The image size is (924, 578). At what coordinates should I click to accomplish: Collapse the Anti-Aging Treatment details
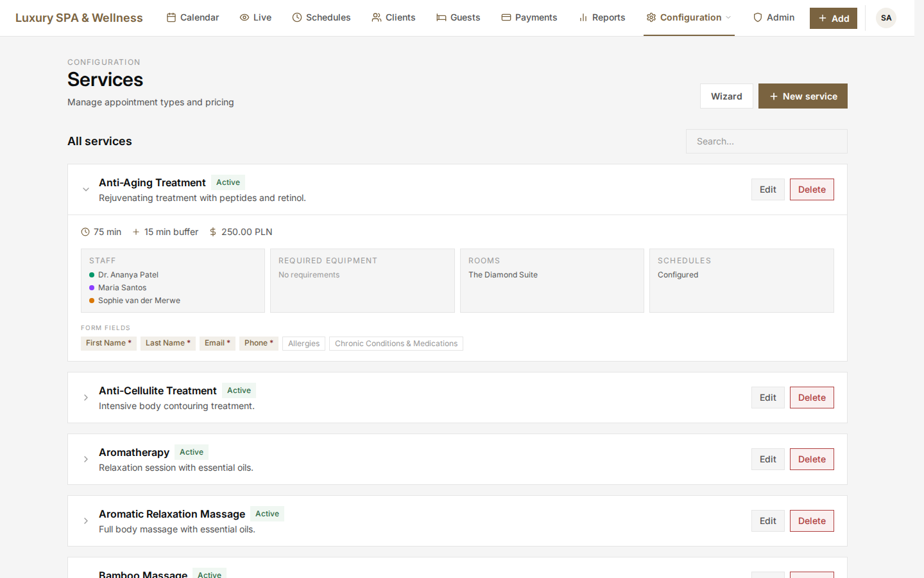[86, 189]
